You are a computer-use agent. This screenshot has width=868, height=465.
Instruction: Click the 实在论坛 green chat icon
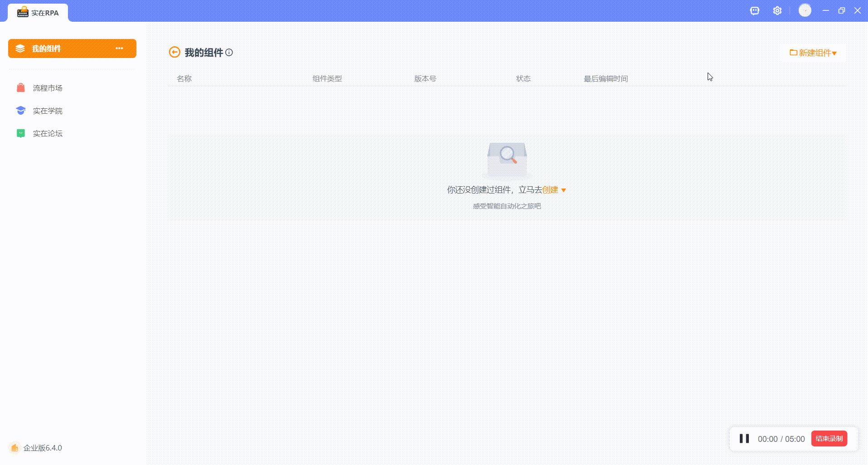tap(21, 133)
